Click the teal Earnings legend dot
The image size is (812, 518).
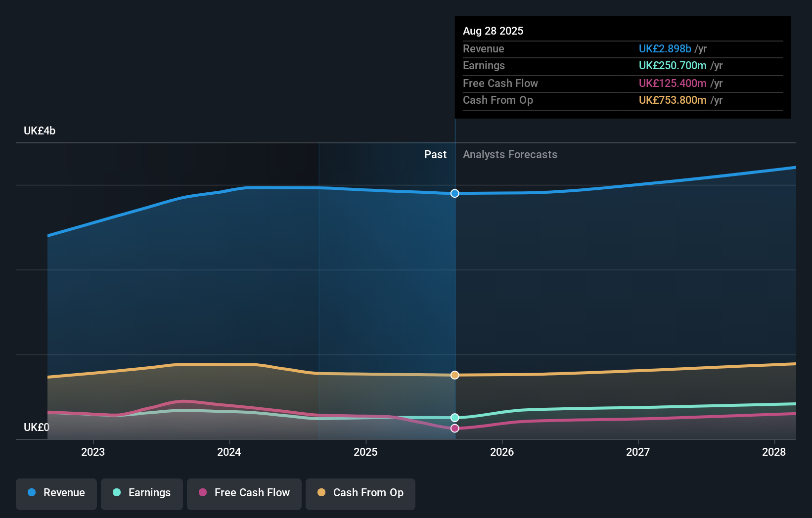pos(117,493)
